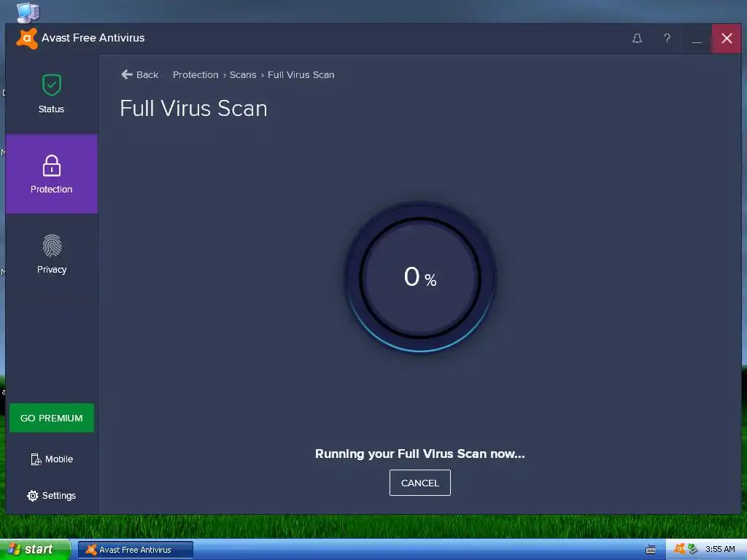Cancel the running Full Virus Scan
The image size is (747, 560).
point(419,483)
